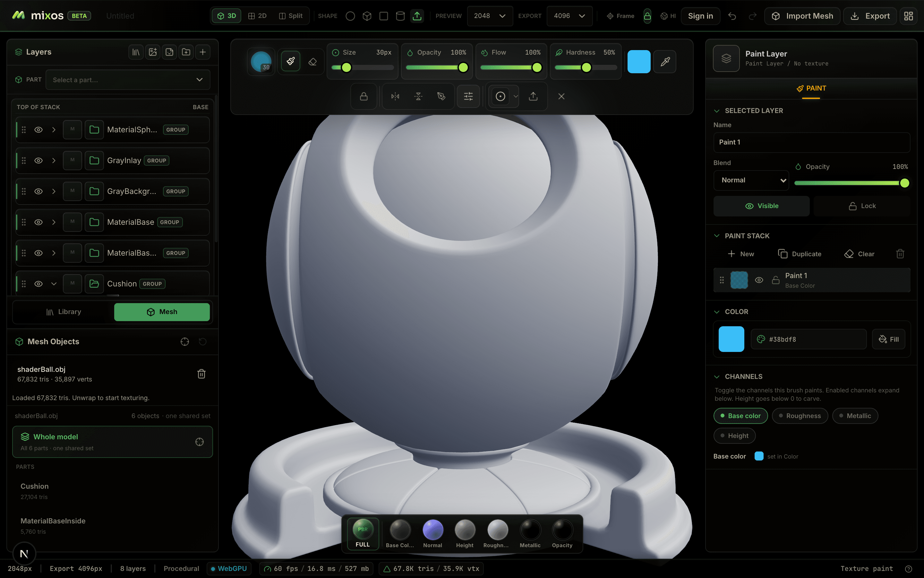Select the cylinder shape icon
This screenshot has width=924, height=578.
tap(400, 16)
